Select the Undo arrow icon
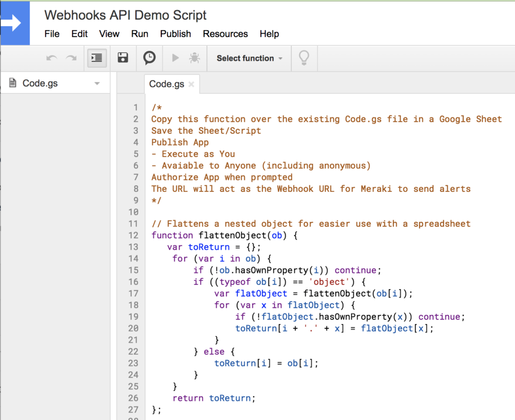The image size is (515, 420). [50, 58]
